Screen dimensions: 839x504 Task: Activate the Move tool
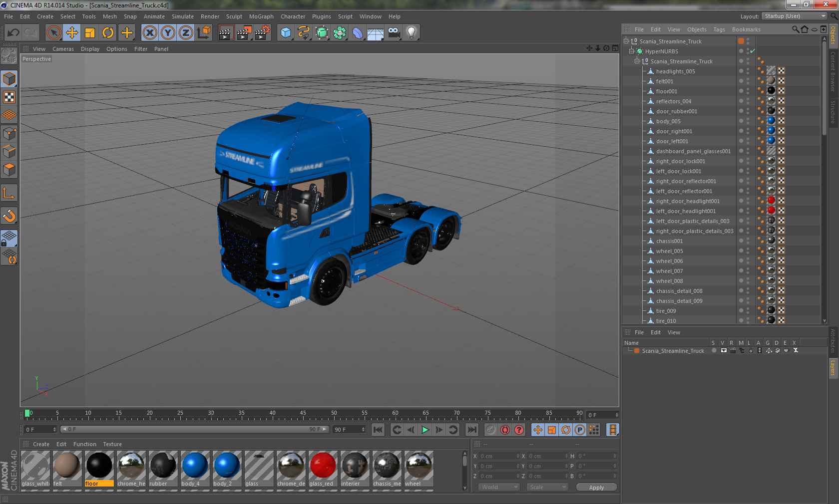[72, 33]
